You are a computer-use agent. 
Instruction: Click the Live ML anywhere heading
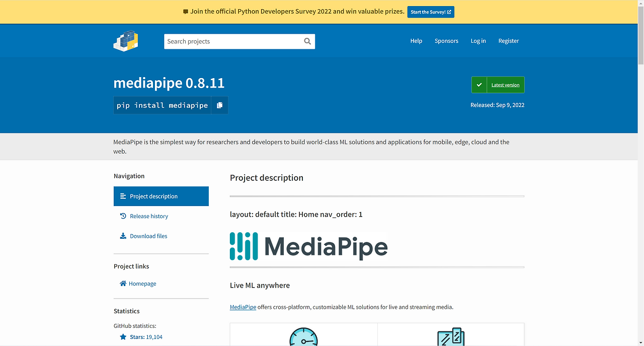click(x=260, y=285)
